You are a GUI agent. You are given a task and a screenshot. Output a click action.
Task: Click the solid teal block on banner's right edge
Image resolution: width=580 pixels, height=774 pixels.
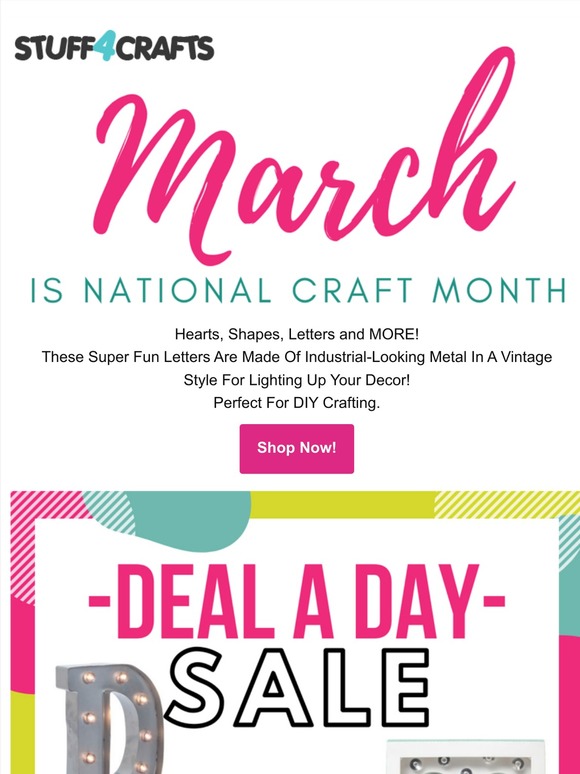click(x=570, y=600)
